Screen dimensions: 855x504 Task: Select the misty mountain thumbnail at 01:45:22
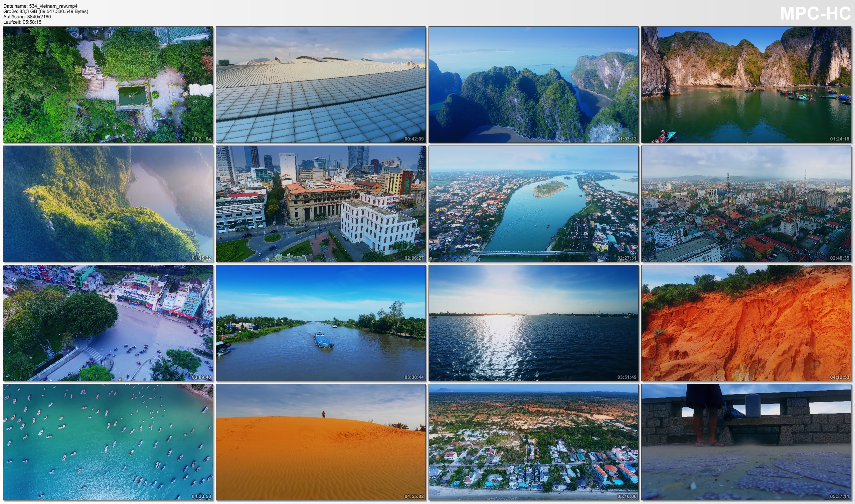108,204
